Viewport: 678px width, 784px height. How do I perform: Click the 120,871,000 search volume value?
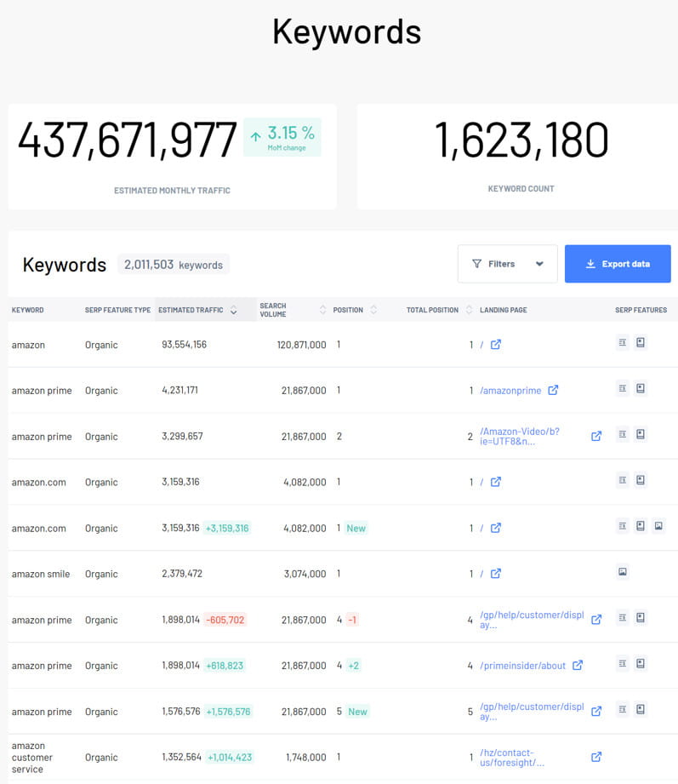(301, 345)
